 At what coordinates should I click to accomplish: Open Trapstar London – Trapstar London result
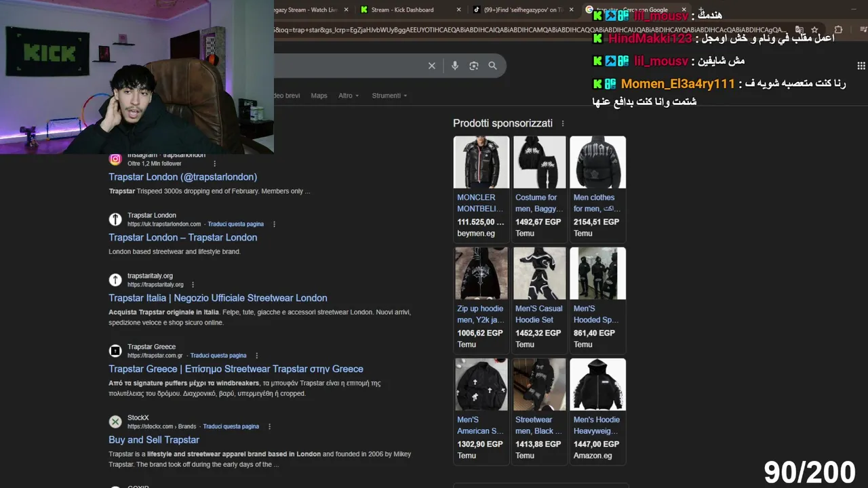pyautogui.click(x=183, y=237)
